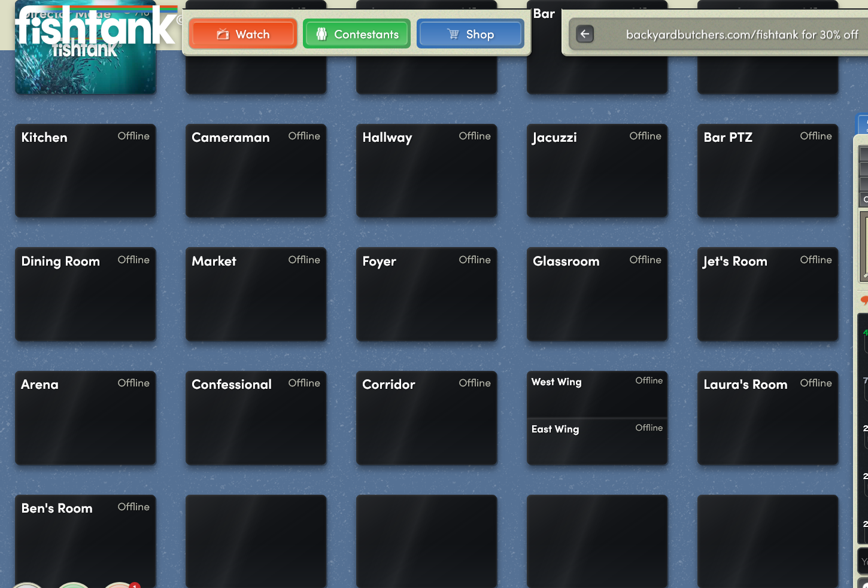The image size is (868, 588).
Task: Select the Corridor camera tile
Action: coord(427,418)
